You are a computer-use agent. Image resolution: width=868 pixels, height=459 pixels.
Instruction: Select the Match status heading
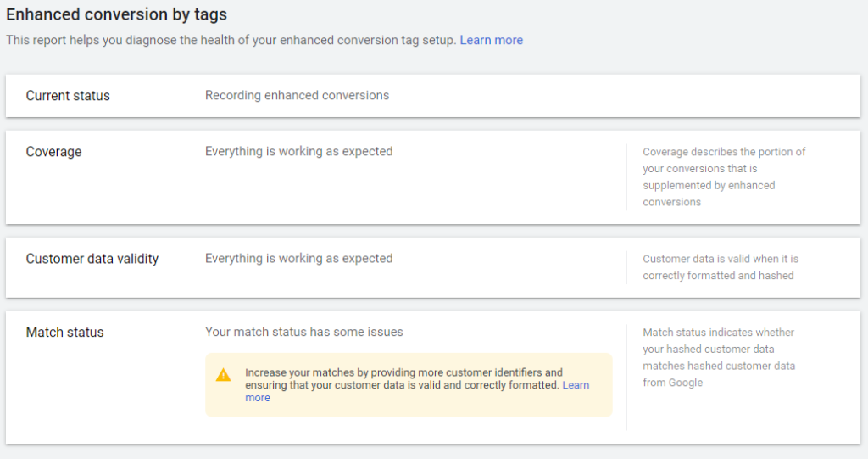click(x=64, y=332)
